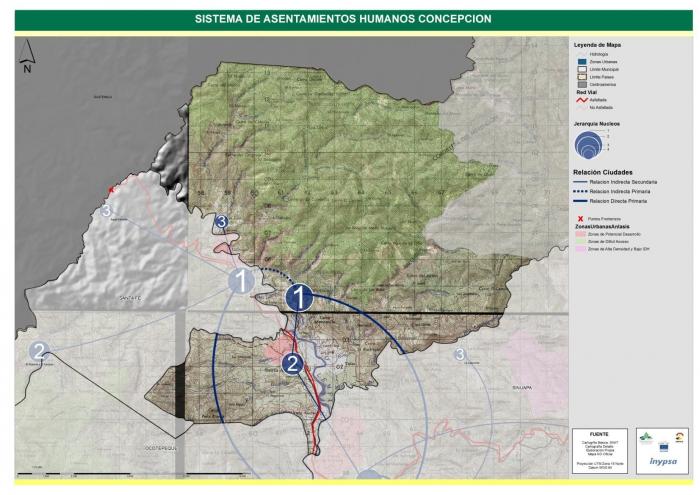This screenshot has width=700, height=495.
Task: Click the small blue number 3 marker
Action: click(222, 222)
